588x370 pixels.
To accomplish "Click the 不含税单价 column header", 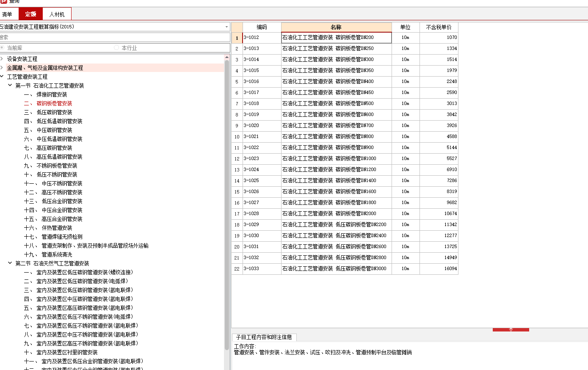I will pyautogui.click(x=439, y=27).
